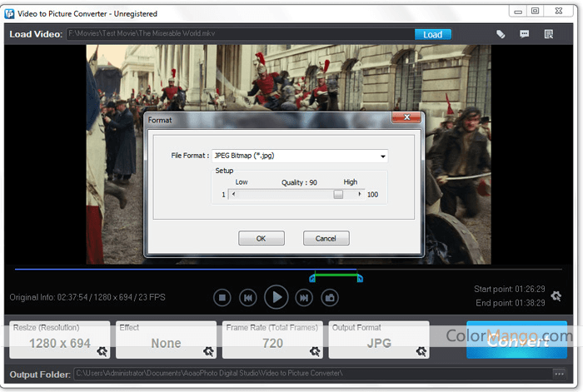Click the Quality slider thumb
The width and height of the screenshot is (583, 392).
click(338, 194)
